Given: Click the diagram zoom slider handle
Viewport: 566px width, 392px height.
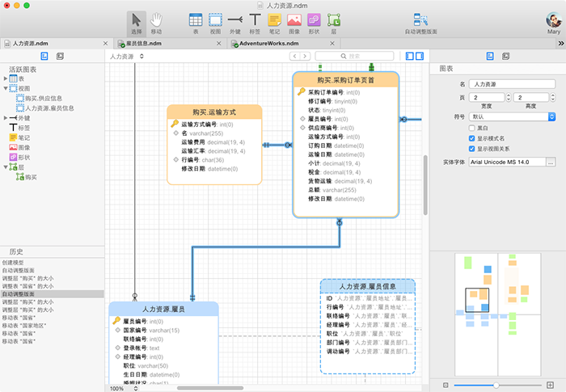Looking at the screenshot, I should (496, 386).
